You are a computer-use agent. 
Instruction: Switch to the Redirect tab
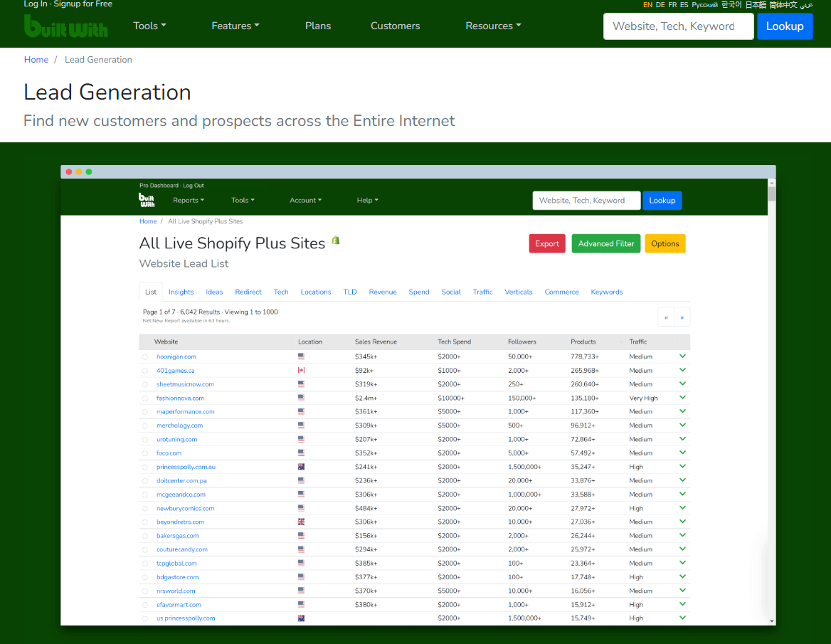[x=248, y=292]
